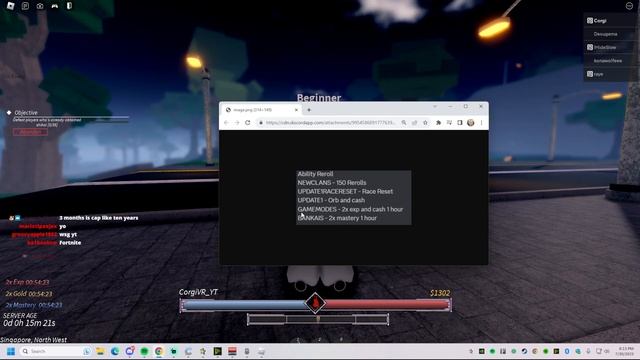
Task: Open Chrome three-dot menu
Action: click(482, 122)
